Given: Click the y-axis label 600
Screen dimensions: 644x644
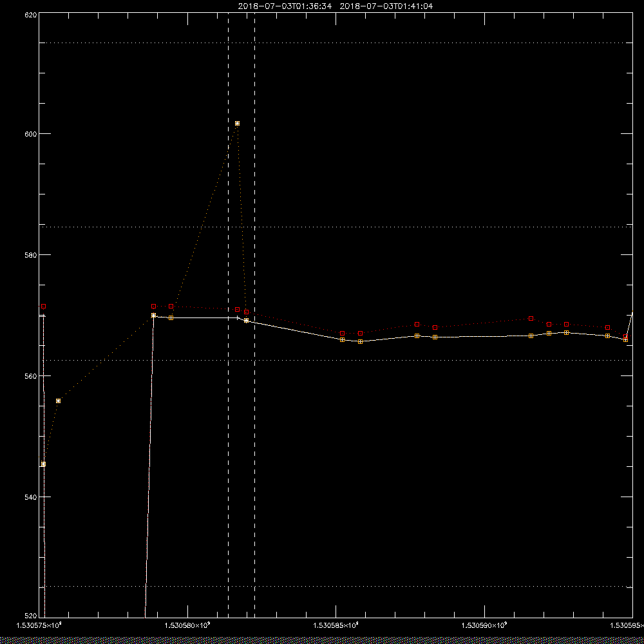Looking at the screenshot, I should [x=31, y=134].
